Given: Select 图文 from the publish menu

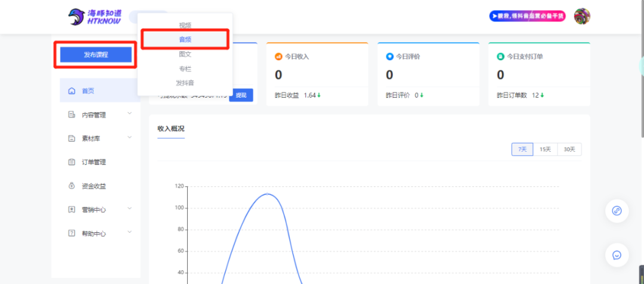Looking at the screenshot, I should coord(185,54).
